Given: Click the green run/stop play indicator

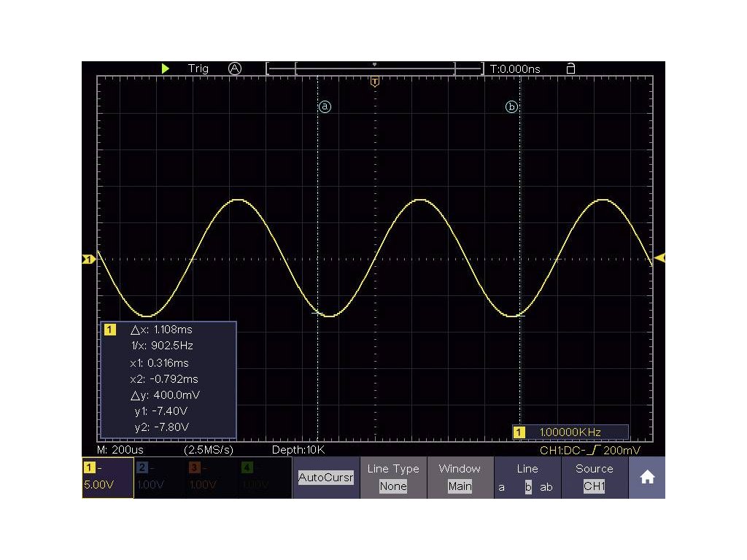Looking at the screenshot, I should coord(166,69).
